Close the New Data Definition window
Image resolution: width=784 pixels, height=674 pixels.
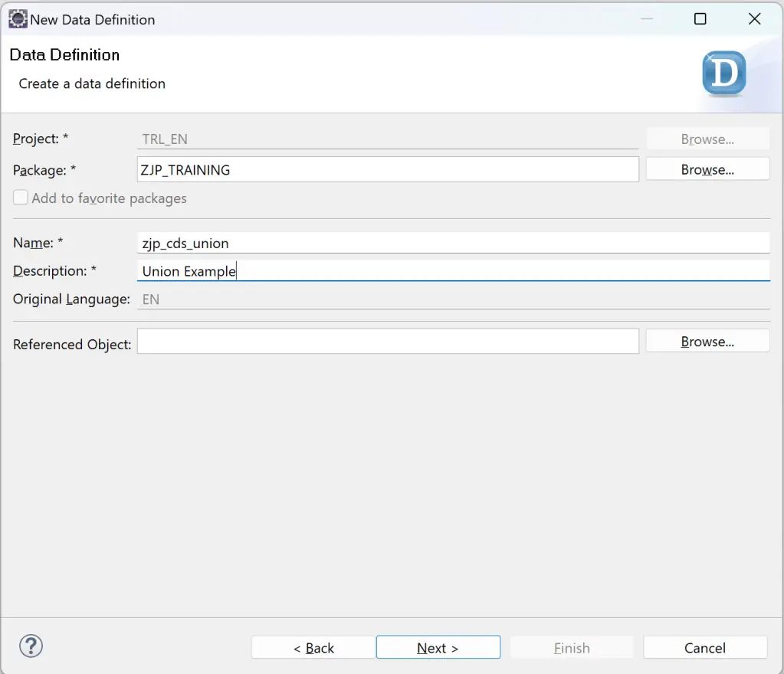coord(755,19)
